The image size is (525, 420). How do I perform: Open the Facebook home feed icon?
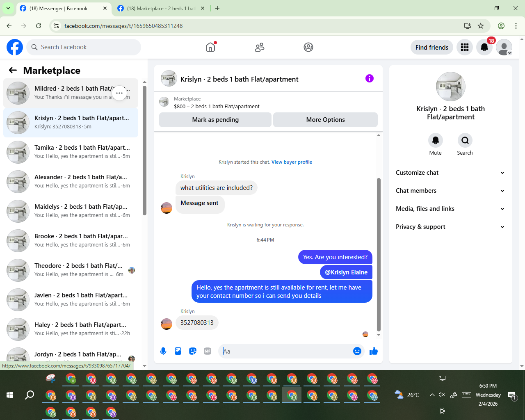210,47
